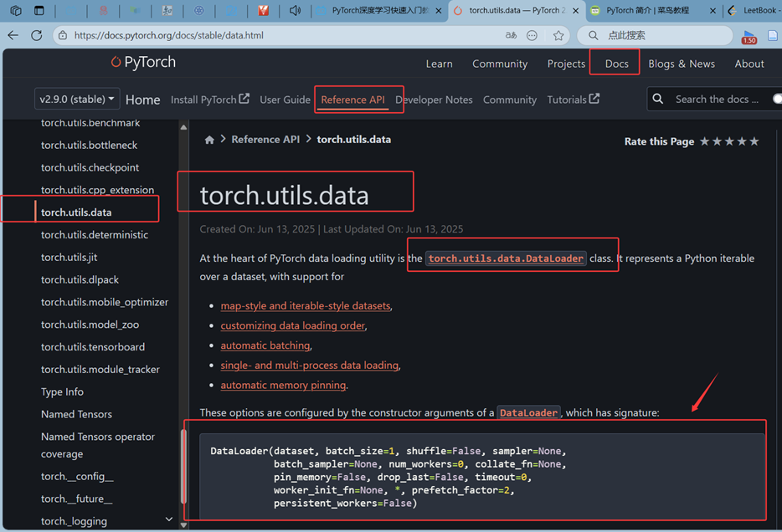Screen dimensions: 782x532
Task: Close the PyTorch 简介 菜鸟教程 tab
Action: click(713, 11)
